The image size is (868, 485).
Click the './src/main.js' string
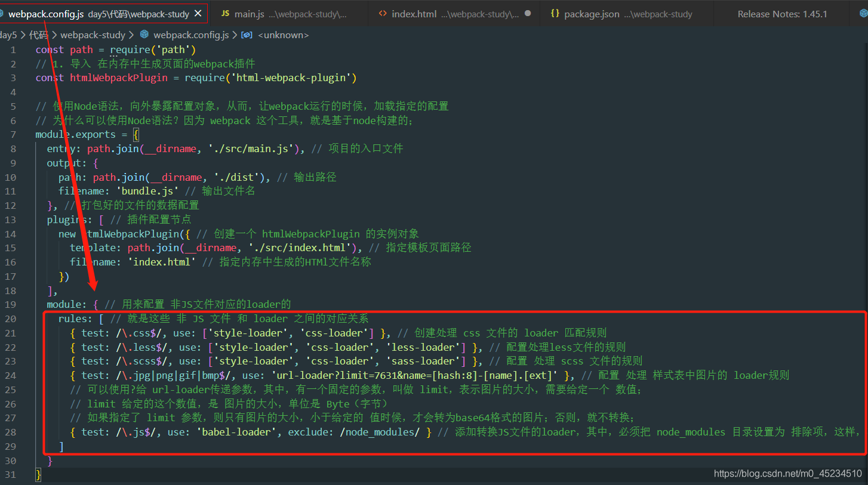[x=251, y=149]
